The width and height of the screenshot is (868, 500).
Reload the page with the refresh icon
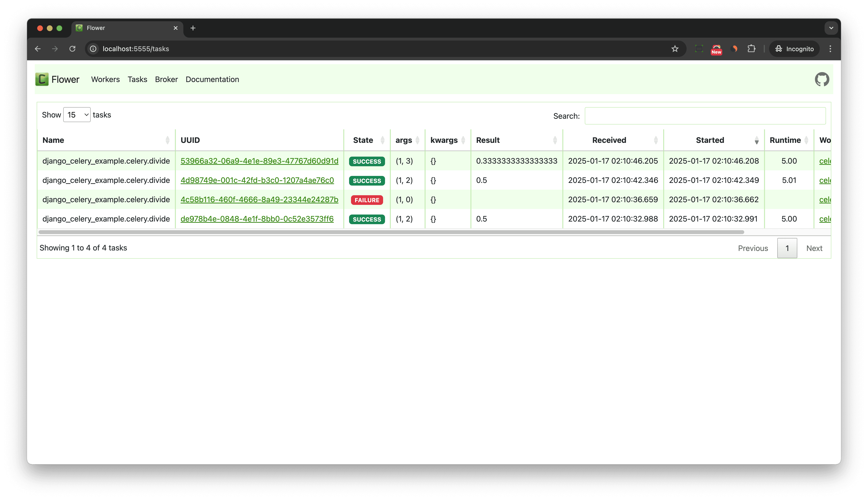point(72,49)
